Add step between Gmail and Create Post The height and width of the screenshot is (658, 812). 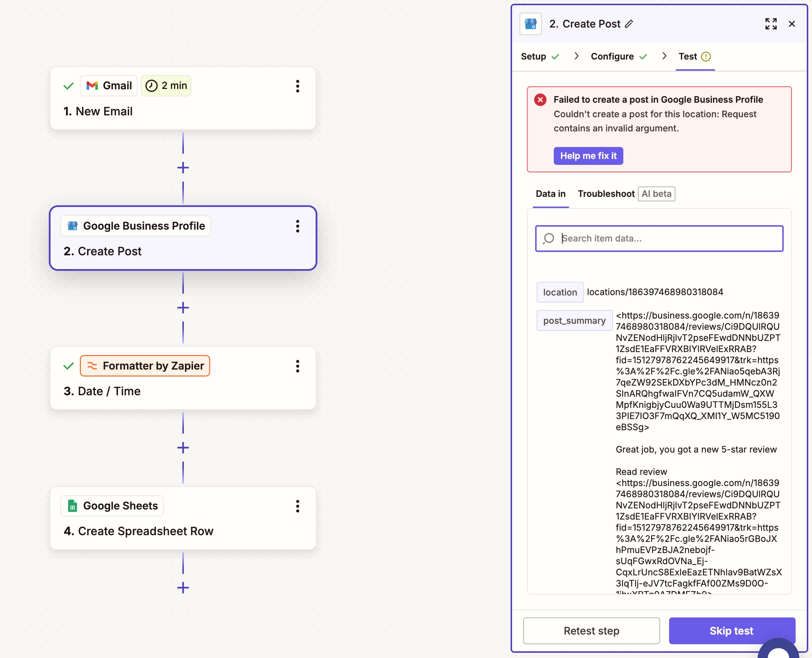pyautogui.click(x=183, y=167)
